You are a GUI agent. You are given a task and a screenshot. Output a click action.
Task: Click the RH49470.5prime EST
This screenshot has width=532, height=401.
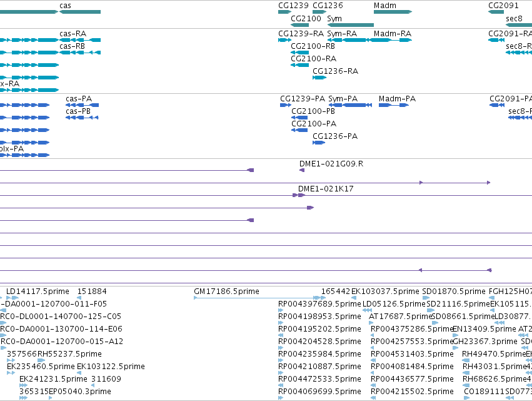(x=466, y=360)
